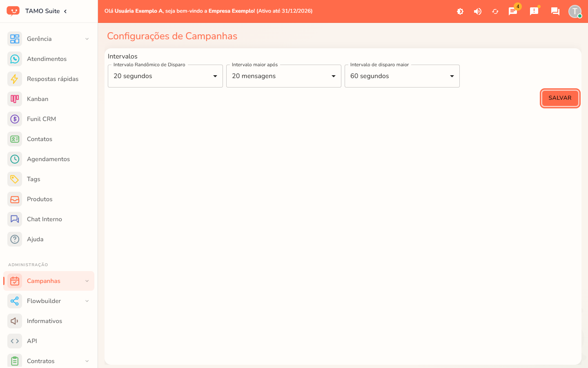Open Kanban menu item

pos(49,99)
